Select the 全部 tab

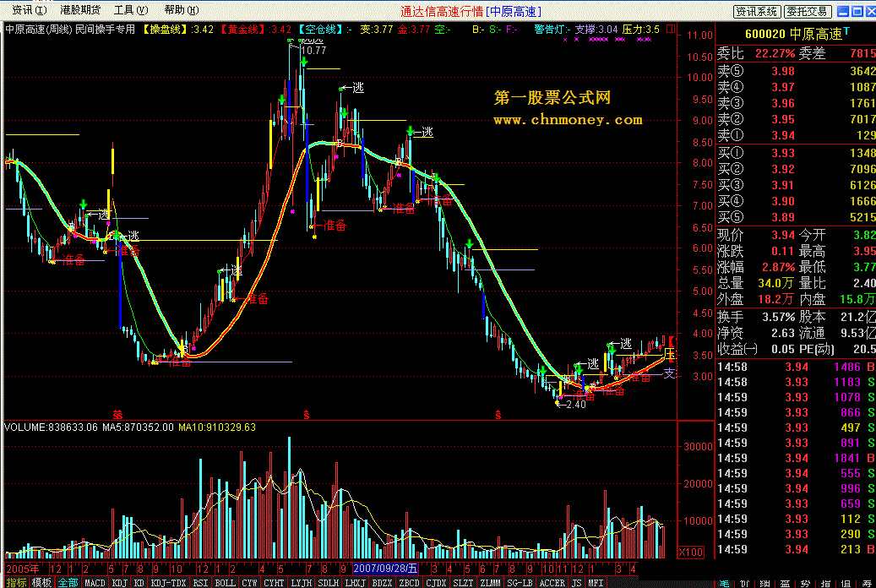click(68, 582)
